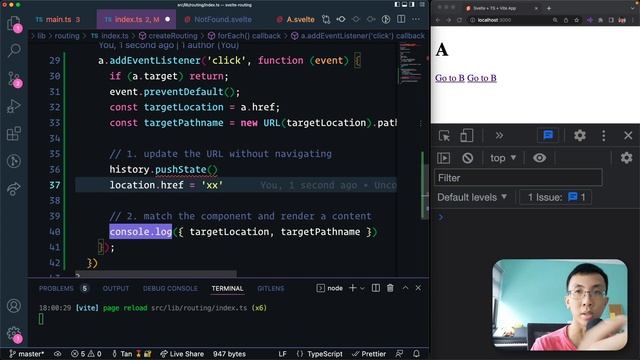Bookmark page with star icon in browser
The width and height of the screenshot is (640, 360).
576,20
